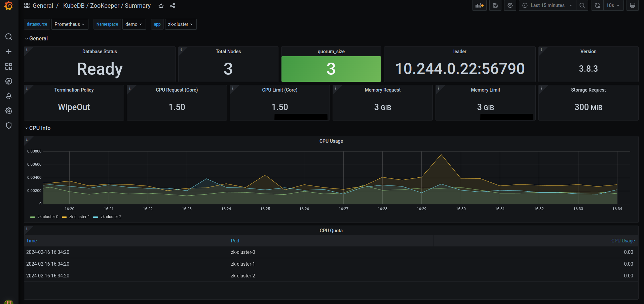644x304 pixels.
Task: Collapse the General row
Action: [x=38, y=38]
